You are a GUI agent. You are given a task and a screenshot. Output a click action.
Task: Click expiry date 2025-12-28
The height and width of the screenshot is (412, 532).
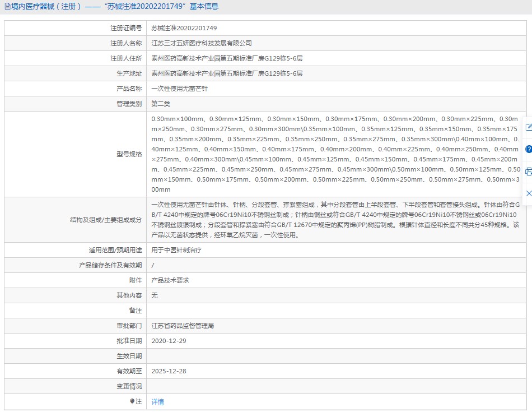point(169,371)
